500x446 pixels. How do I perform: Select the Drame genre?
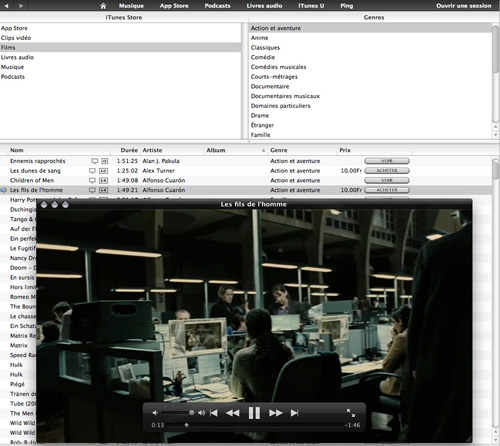click(370, 115)
